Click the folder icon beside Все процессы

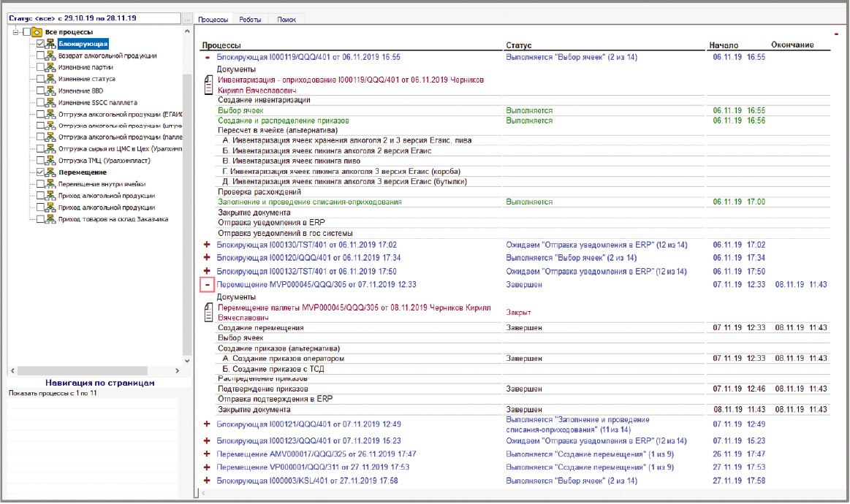[x=37, y=32]
